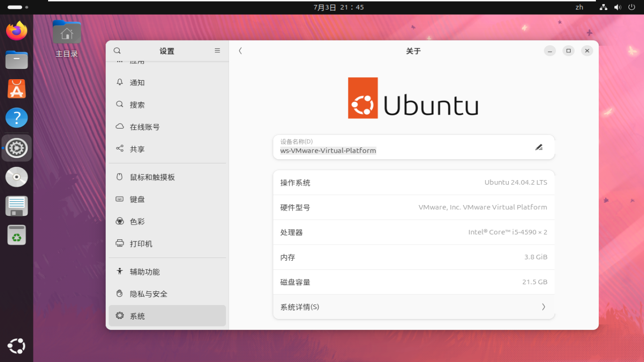Open 隐私与安全 settings panel
The width and height of the screenshot is (644, 362).
tap(167, 294)
